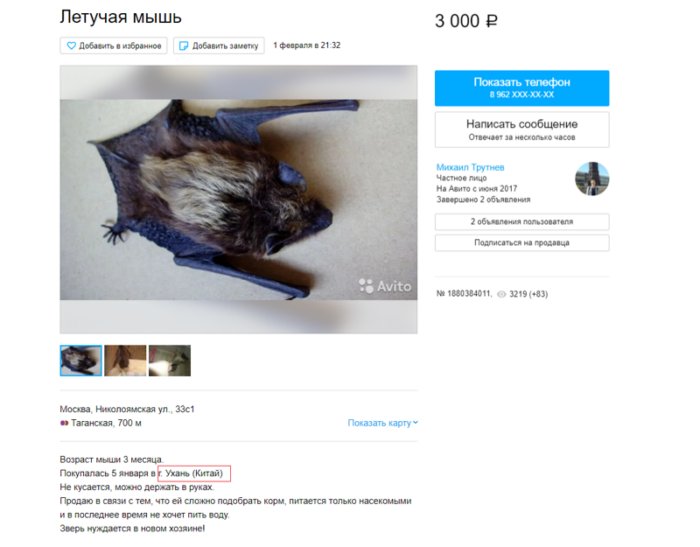Open chat via Написать сообщение
Viewport: 700px width, 547px height.
[521, 129]
